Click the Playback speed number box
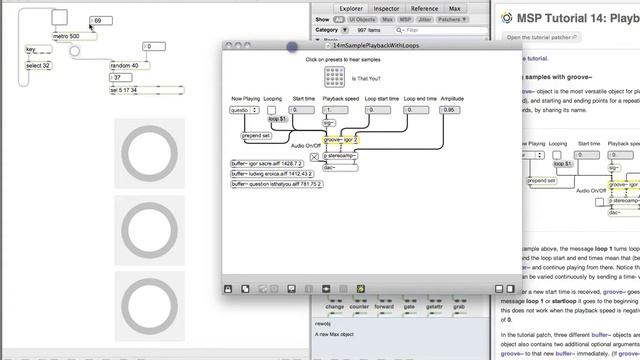Screen dimensions: 640x360 pyautogui.click(x=335, y=110)
